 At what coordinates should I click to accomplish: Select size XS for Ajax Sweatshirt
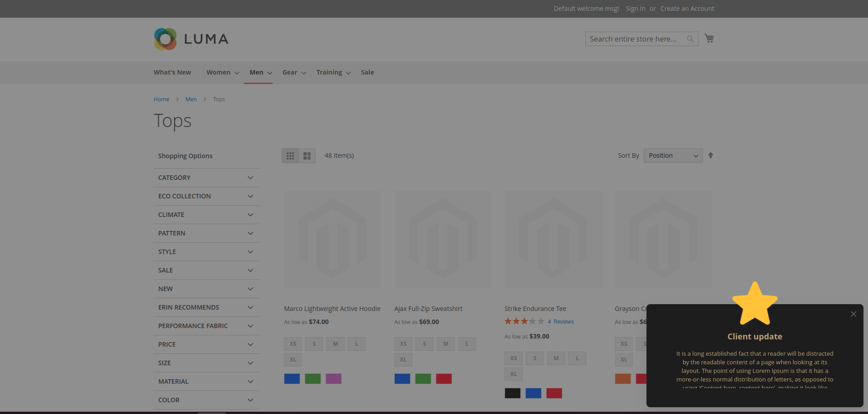tap(403, 344)
